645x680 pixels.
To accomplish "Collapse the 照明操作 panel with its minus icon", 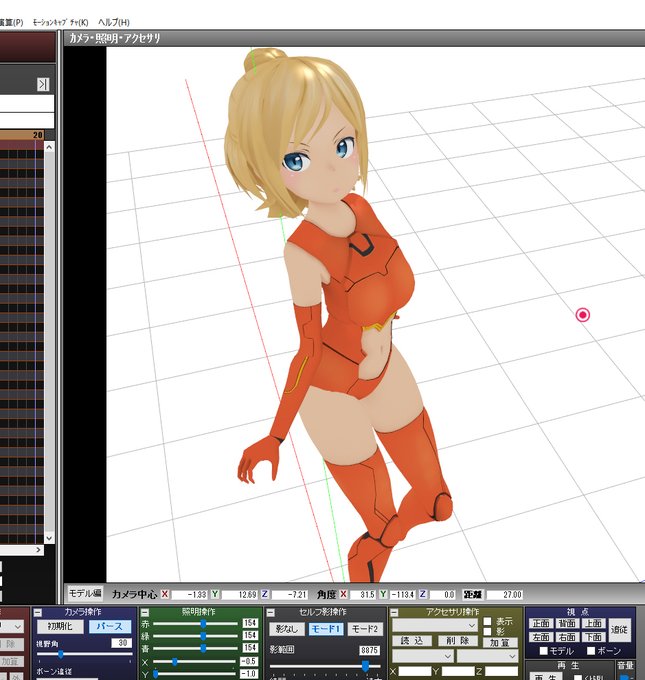I will (145, 613).
